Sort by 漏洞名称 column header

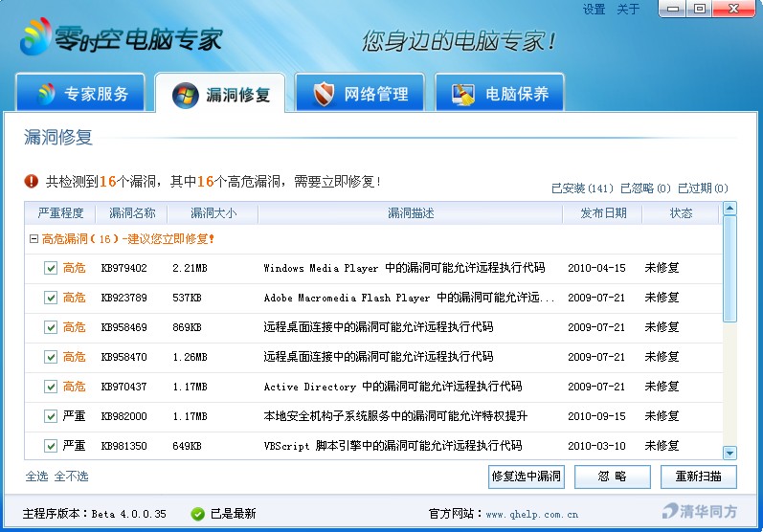coord(132,213)
